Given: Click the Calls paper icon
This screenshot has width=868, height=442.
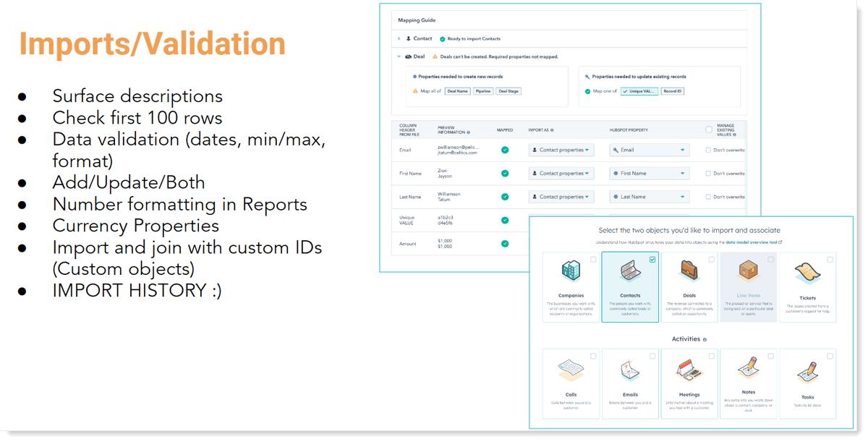Looking at the screenshot, I should pos(571,370).
